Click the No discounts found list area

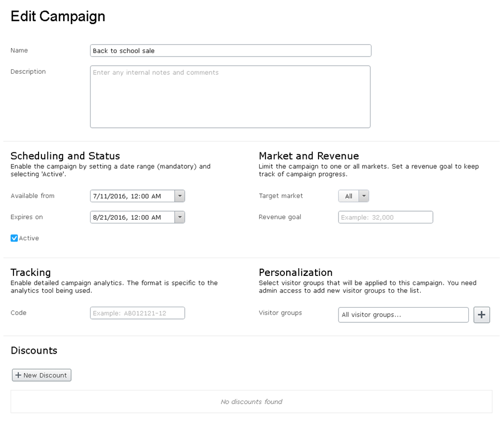251,402
